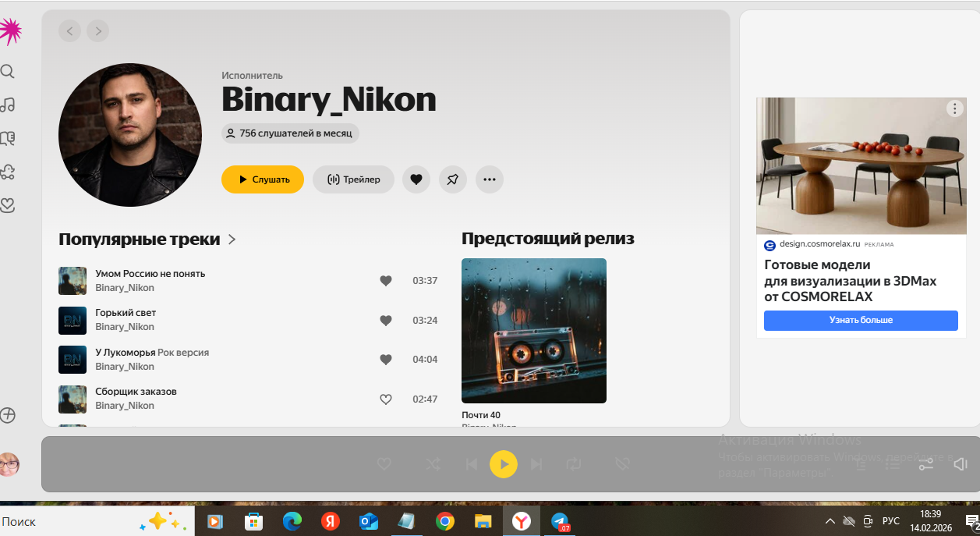
Task: Unlike the track У Лукоморья
Action: pos(386,360)
